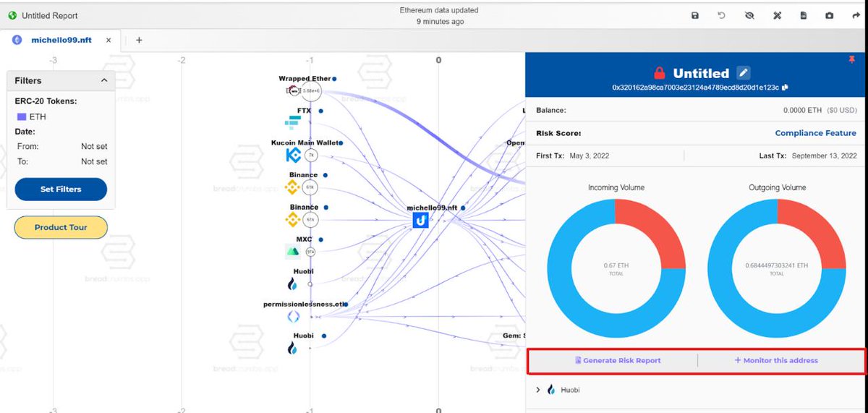Open the design tools ruler-pencil icon
The image size is (868, 413).
click(777, 15)
